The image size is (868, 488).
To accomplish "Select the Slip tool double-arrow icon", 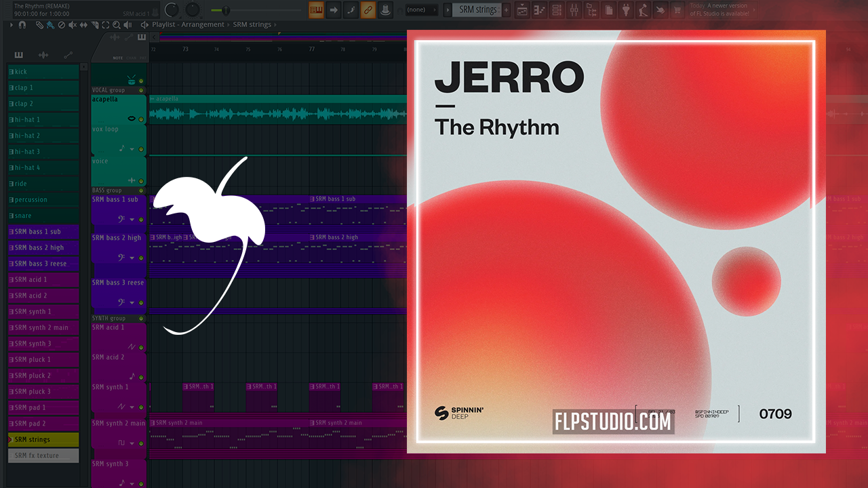I will (x=83, y=24).
